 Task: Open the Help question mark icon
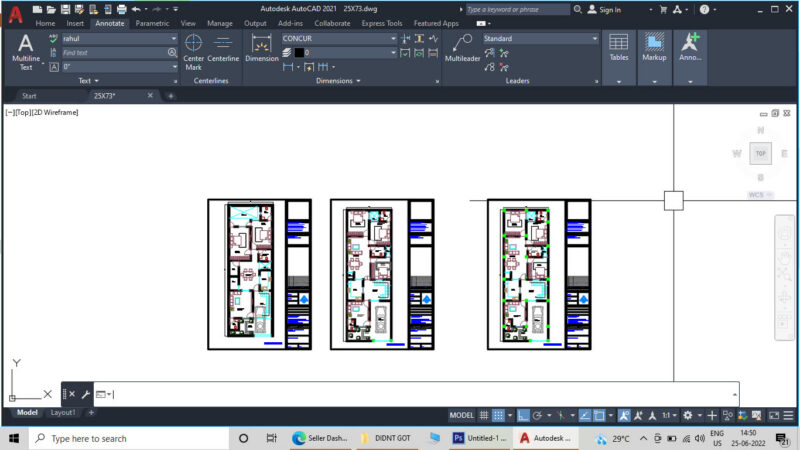pos(704,9)
